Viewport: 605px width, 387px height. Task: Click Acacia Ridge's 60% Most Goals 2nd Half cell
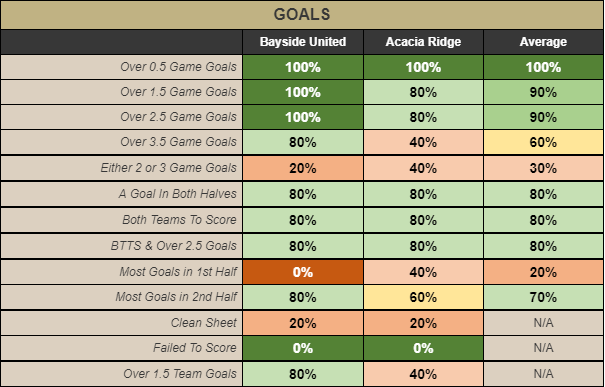[423, 297]
